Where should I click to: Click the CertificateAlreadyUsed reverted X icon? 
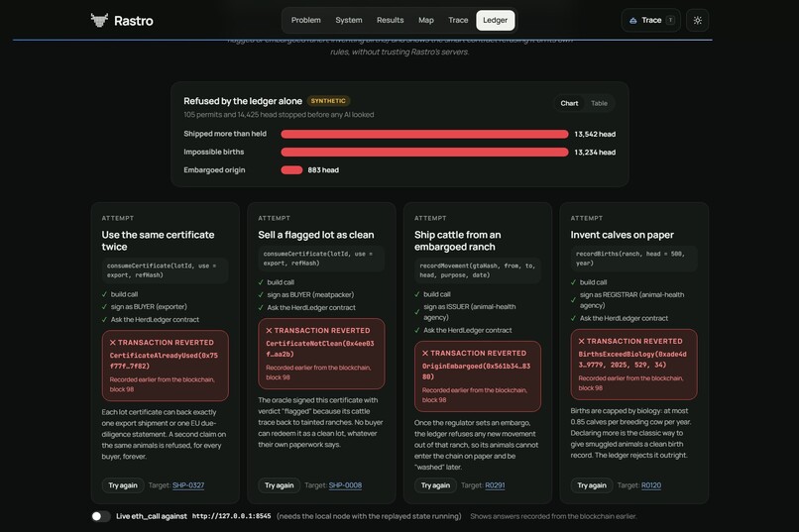[113, 343]
